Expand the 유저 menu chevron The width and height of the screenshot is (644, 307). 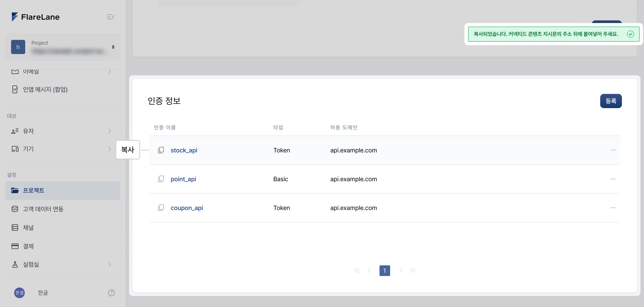point(109,131)
